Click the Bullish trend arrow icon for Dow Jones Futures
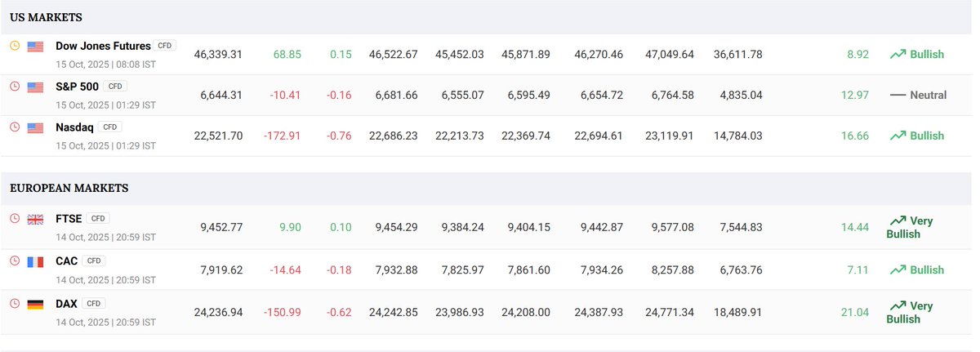Screen dimensions: 980x352 [898, 54]
